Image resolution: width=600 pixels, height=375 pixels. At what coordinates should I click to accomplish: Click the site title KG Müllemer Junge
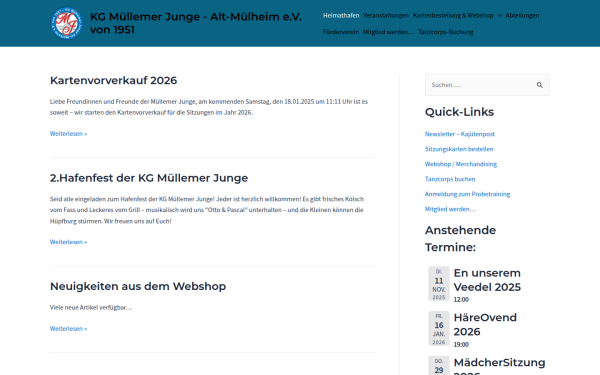196,23
